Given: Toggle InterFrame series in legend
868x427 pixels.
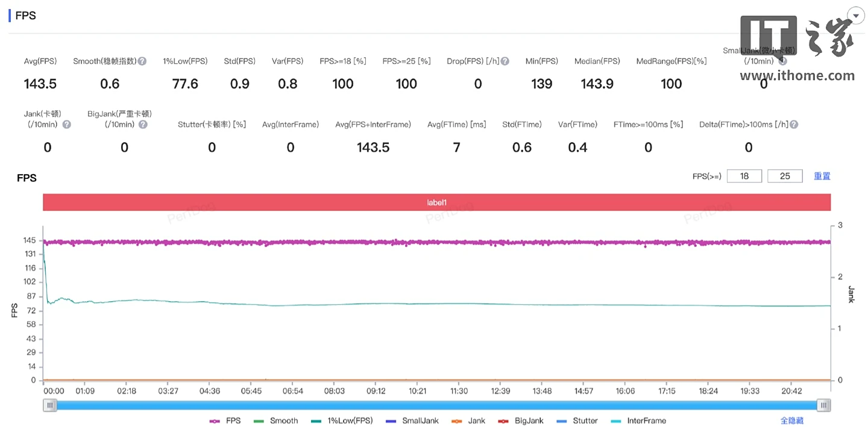Looking at the screenshot, I should click(638, 421).
